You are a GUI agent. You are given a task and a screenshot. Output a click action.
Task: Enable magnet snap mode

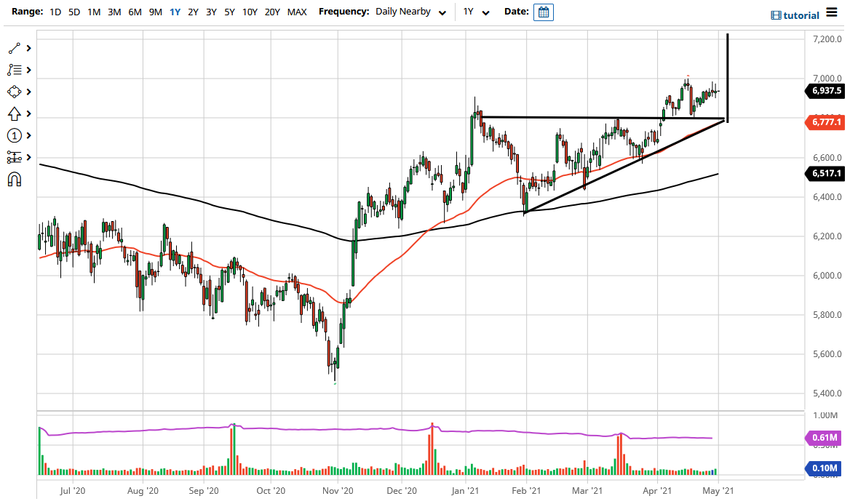pos(15,179)
